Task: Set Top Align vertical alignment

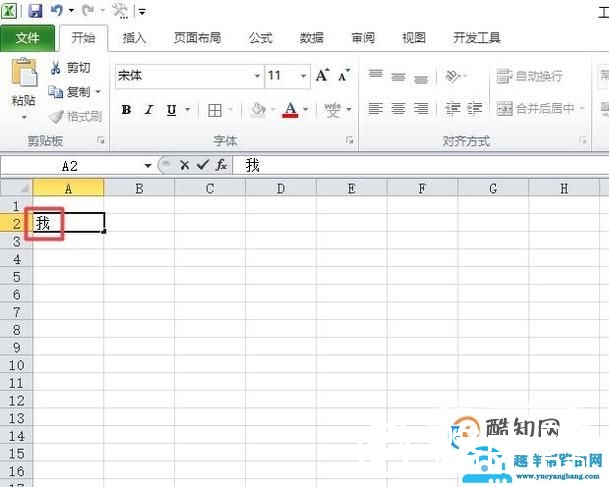Action: [x=376, y=75]
